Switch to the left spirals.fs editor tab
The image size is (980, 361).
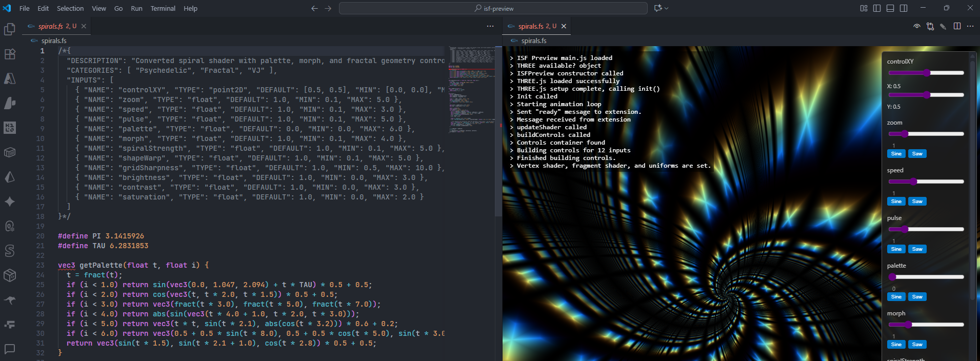(x=51, y=26)
